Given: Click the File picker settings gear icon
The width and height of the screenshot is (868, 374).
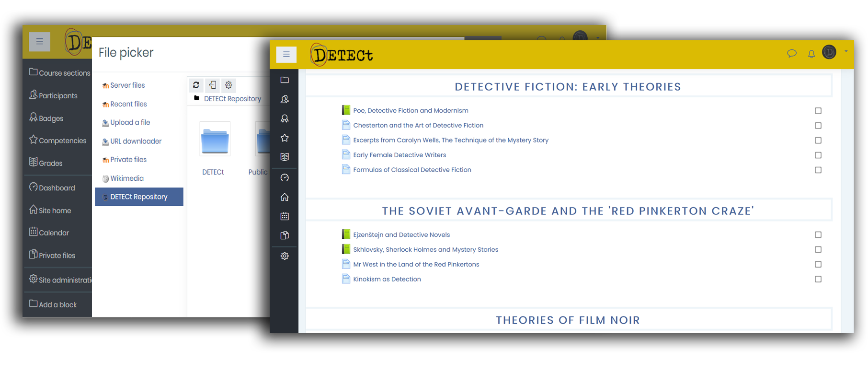Looking at the screenshot, I should [228, 85].
